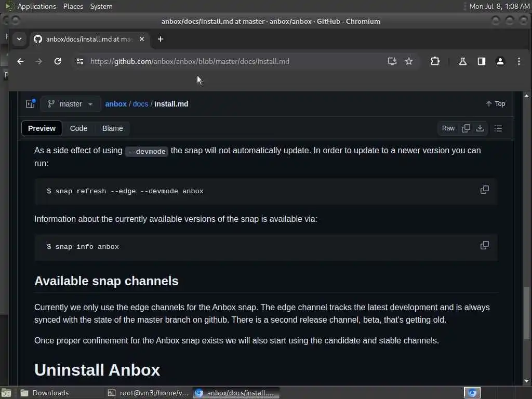Screen dimensions: 532x399
Task: Open the tab search dropdown
Action: pyautogui.click(x=19, y=39)
